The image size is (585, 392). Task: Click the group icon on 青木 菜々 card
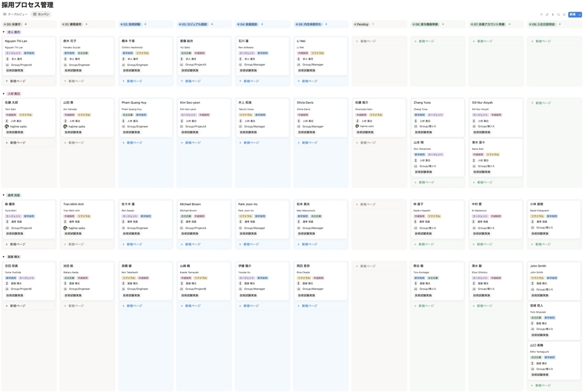(x=474, y=166)
